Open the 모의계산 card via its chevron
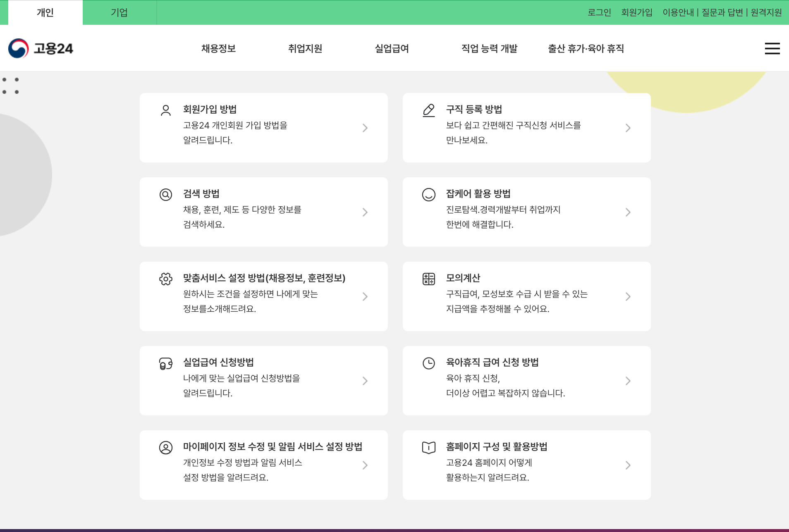 (x=628, y=296)
